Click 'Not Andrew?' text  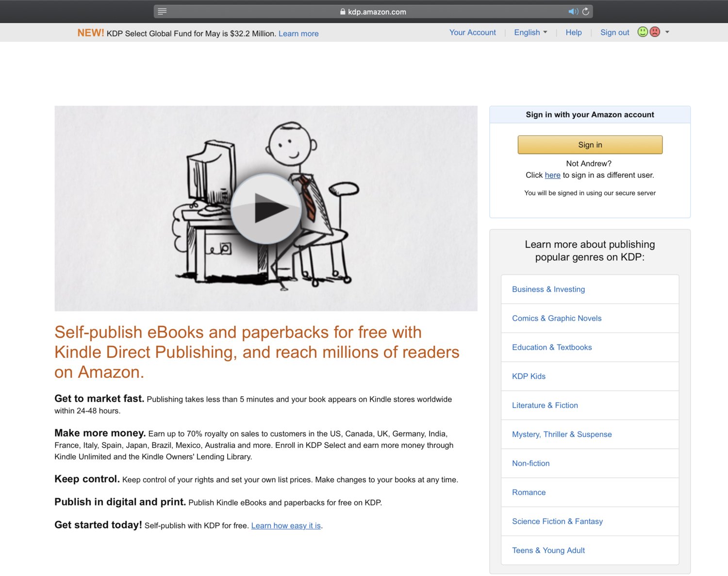click(x=589, y=164)
